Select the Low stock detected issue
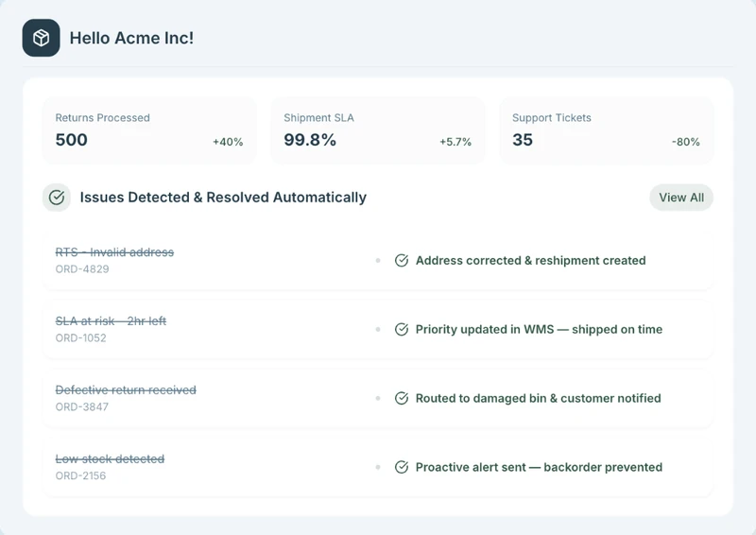Image resolution: width=756 pixels, height=535 pixels. click(x=110, y=458)
